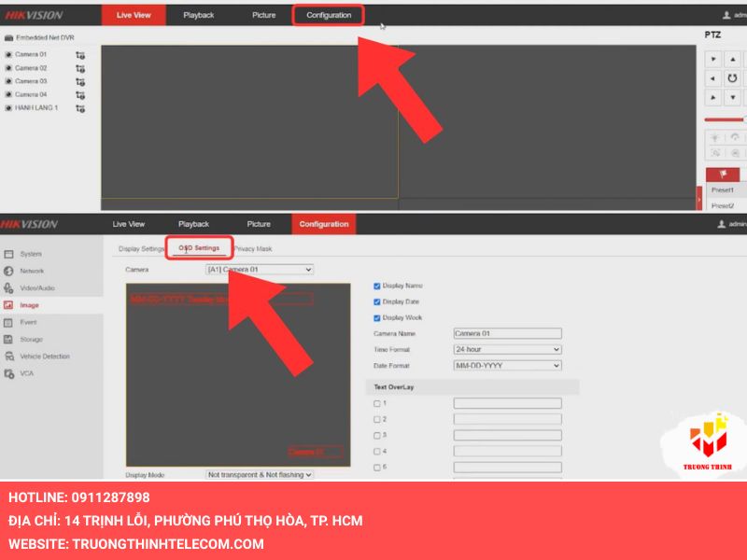Image resolution: width=747 pixels, height=560 pixels.
Task: Click the Storage disk icon in the sidebar
Action: point(8,340)
